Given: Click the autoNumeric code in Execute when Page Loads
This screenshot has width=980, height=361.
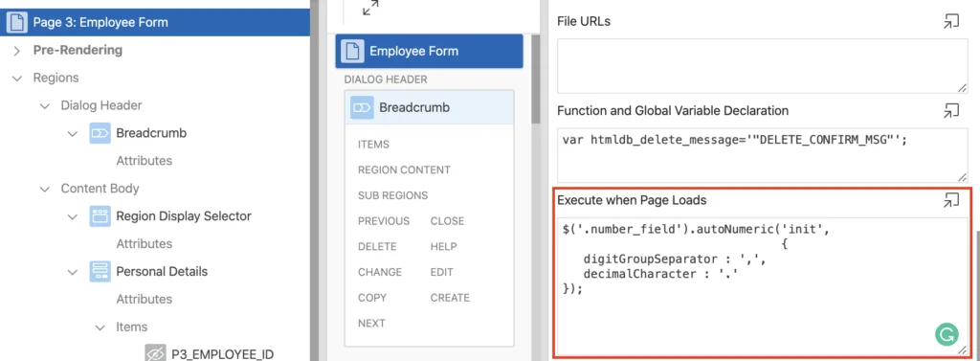Looking at the screenshot, I should tap(762, 286).
